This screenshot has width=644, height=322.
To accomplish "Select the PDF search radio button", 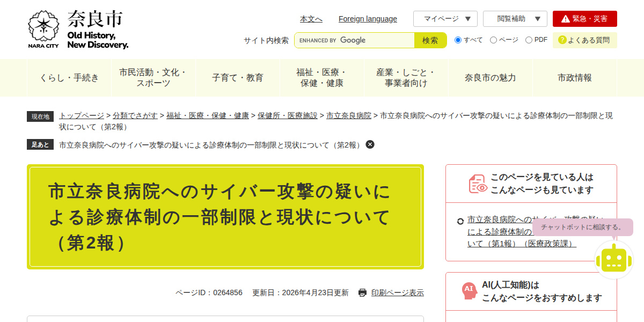I will coord(529,40).
